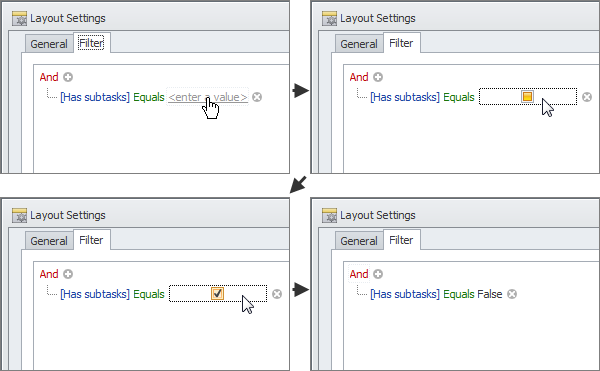This screenshot has height=371, width=600.
Task: Open the [Has subtasks] field dropdown in bottom-left panel
Action: [x=95, y=294]
